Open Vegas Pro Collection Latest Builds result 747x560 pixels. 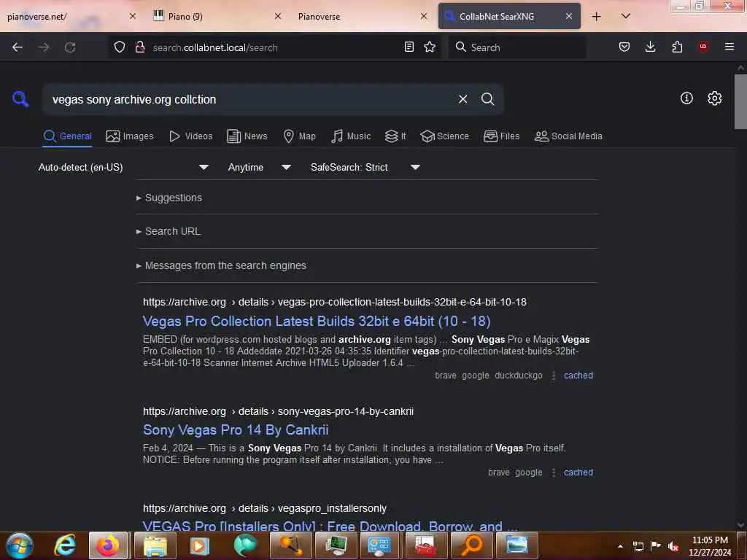[x=317, y=321]
